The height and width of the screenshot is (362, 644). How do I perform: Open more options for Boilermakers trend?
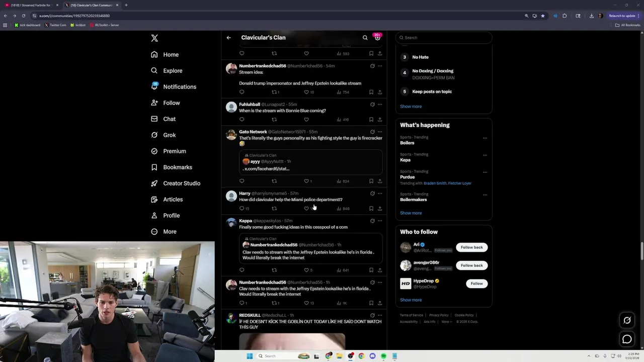485,195
